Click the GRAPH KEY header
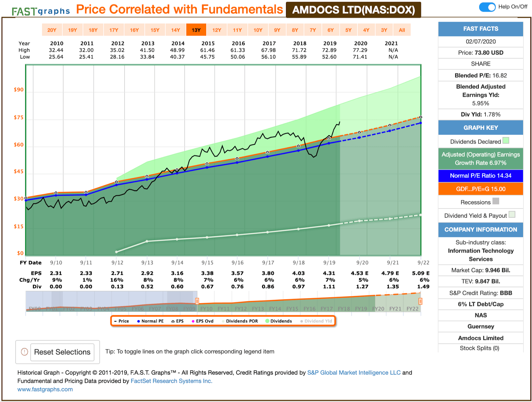 [x=480, y=128]
